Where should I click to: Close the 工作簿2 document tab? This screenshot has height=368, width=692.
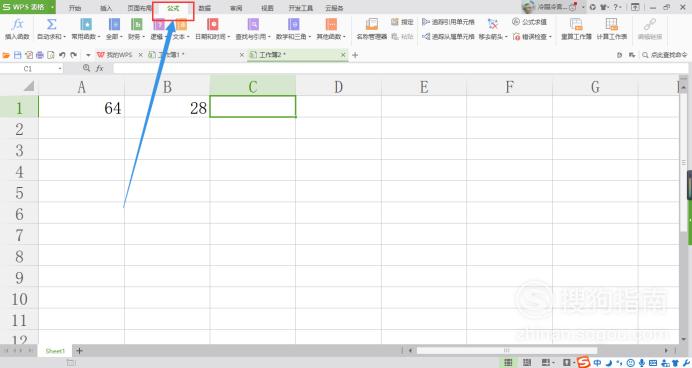click(x=343, y=55)
